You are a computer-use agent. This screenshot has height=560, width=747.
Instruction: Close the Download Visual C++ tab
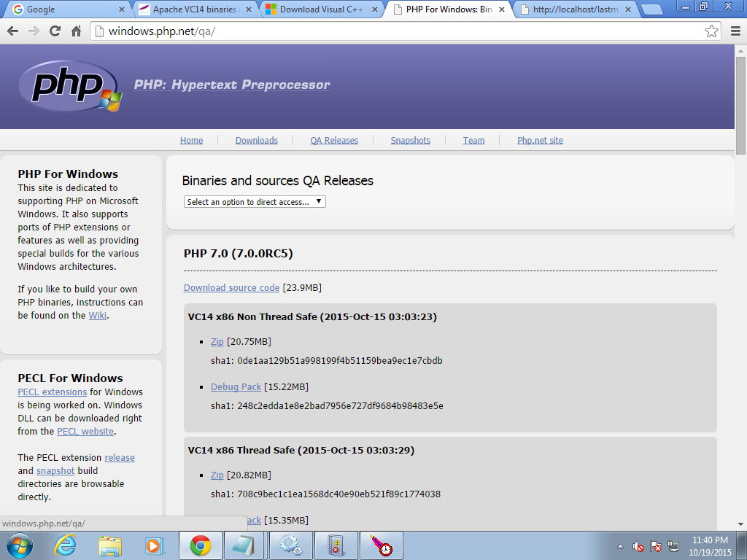click(x=375, y=9)
